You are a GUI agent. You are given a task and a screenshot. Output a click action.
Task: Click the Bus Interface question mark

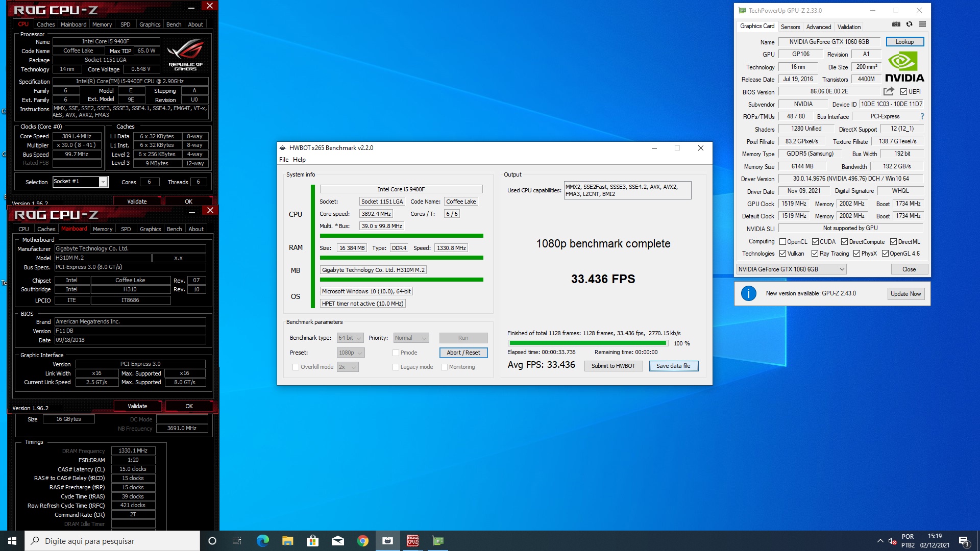point(922,116)
